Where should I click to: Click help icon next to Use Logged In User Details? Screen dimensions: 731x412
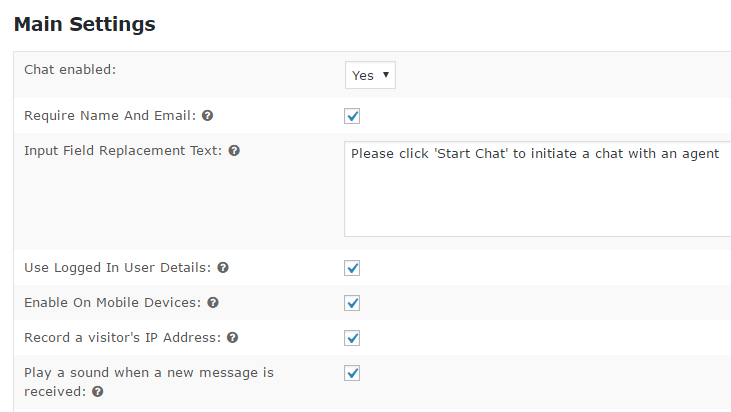click(223, 268)
